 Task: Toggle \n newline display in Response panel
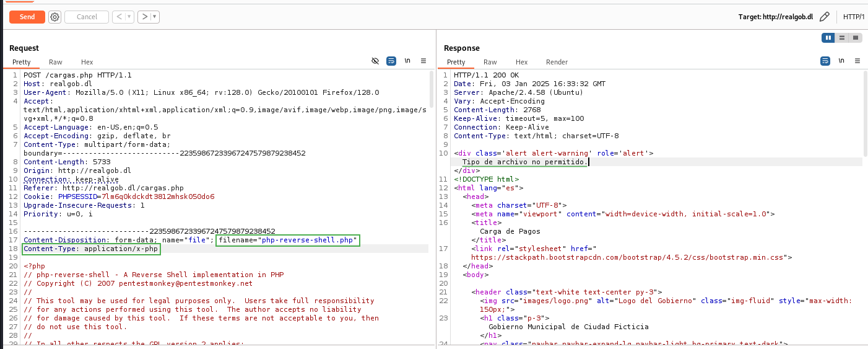(x=841, y=61)
